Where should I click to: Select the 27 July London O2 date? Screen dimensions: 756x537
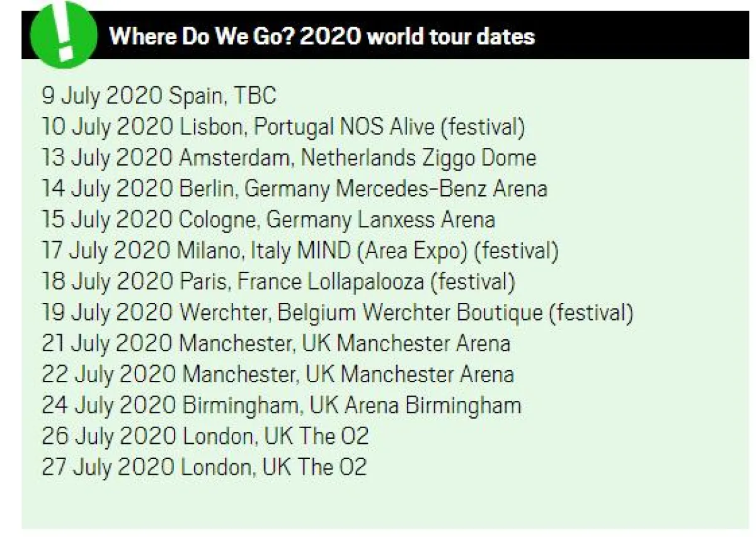[x=203, y=467]
